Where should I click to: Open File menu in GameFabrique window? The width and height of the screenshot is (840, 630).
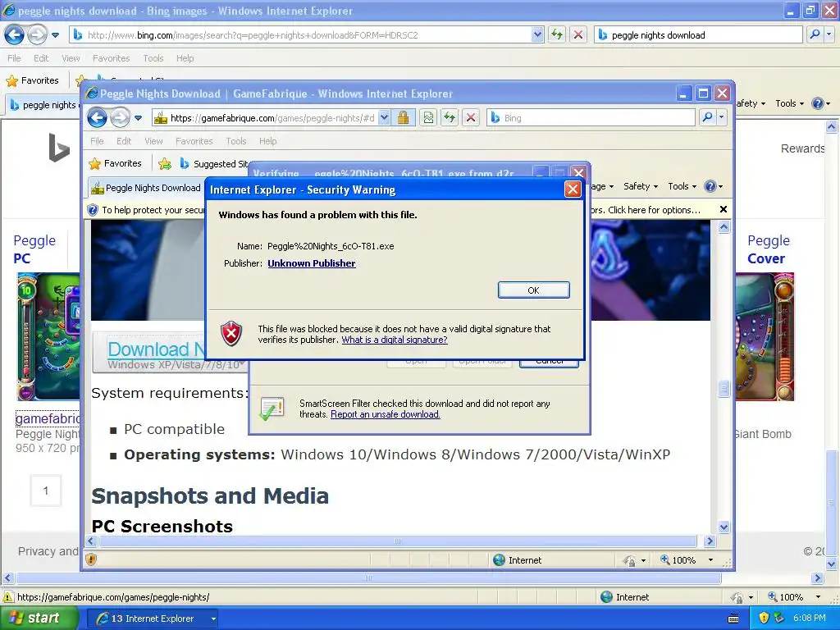pos(97,141)
